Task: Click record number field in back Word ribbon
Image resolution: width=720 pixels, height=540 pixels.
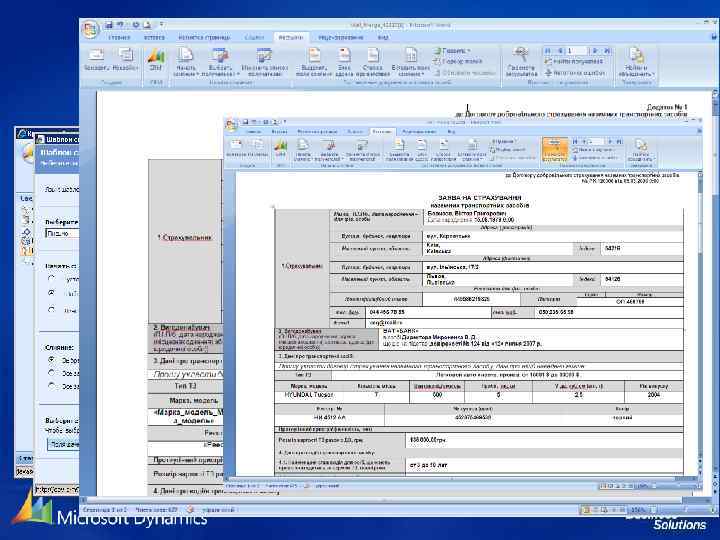Action: pyautogui.click(x=577, y=51)
